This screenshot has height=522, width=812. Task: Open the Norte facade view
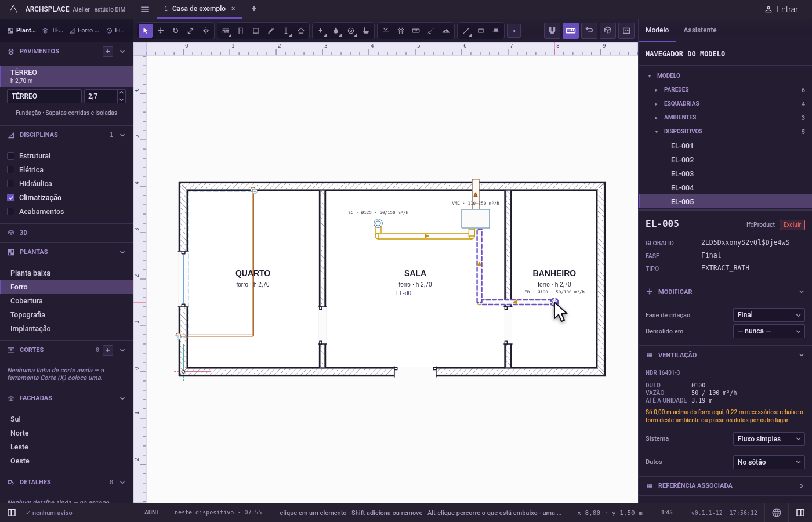point(67,433)
